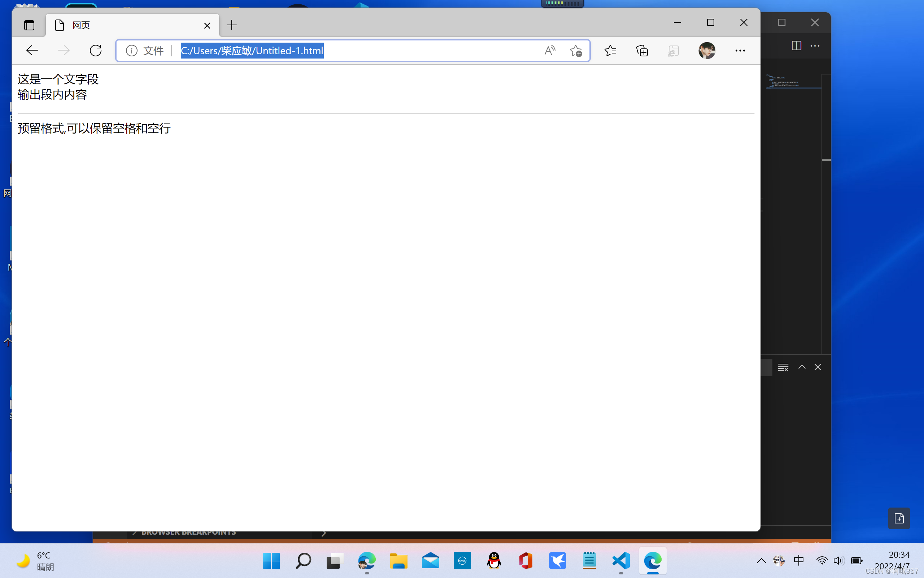
Task: Open Task View on taskbar
Action: click(x=335, y=561)
